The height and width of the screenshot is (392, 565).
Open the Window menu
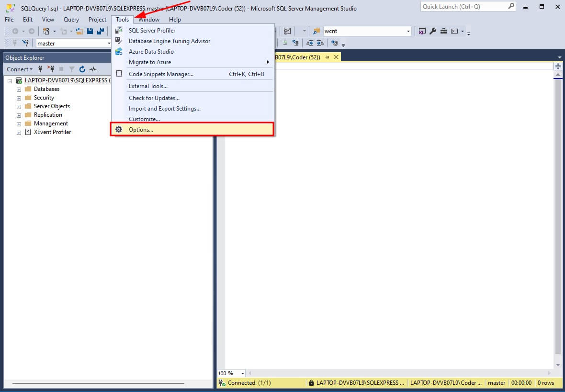[148, 19]
